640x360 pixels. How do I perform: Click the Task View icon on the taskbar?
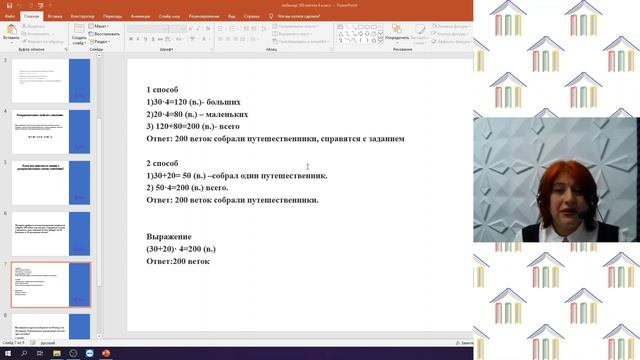click(x=40, y=353)
